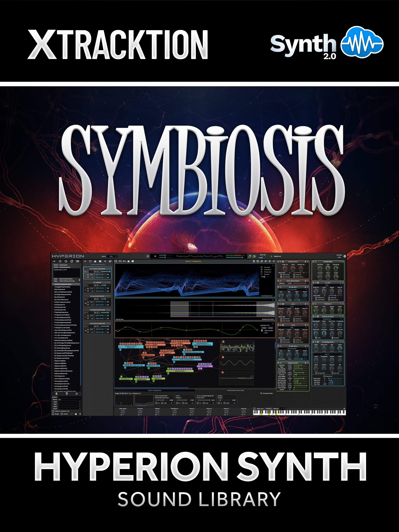Click the refresh icon in preset browser toolbar
Image resolution: width=399 pixels, height=532 pixels.
72,261
